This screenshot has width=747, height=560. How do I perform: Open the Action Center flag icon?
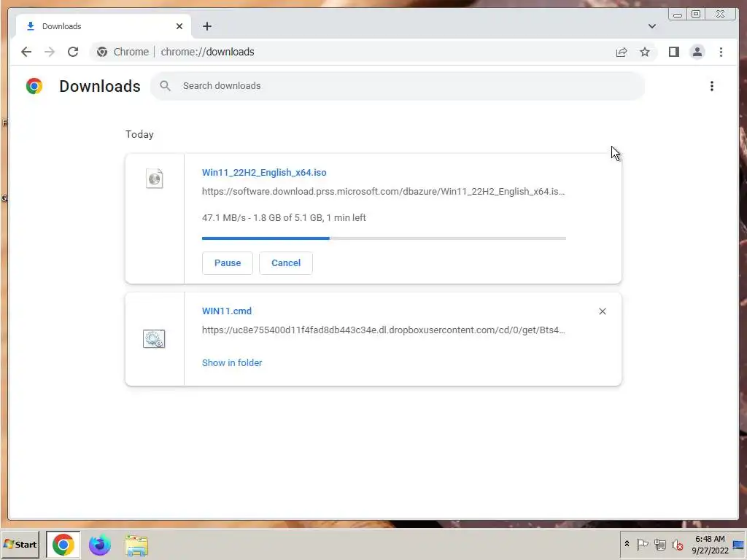click(642, 544)
